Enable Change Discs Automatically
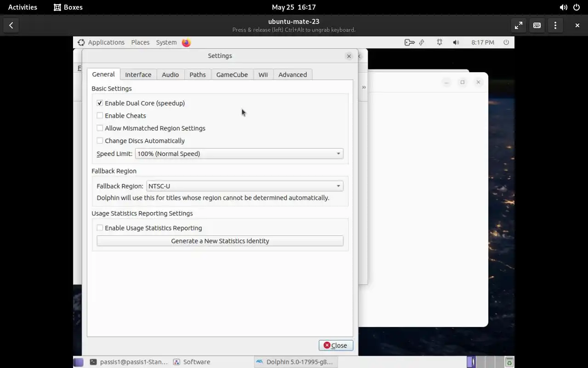The width and height of the screenshot is (588, 368). tap(100, 140)
